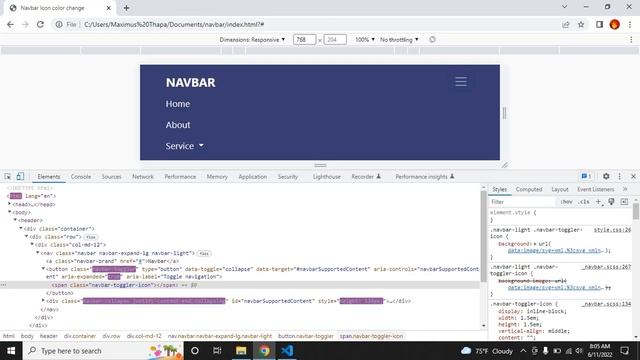
Task: Go back with browser back arrow
Action: pos(10,24)
